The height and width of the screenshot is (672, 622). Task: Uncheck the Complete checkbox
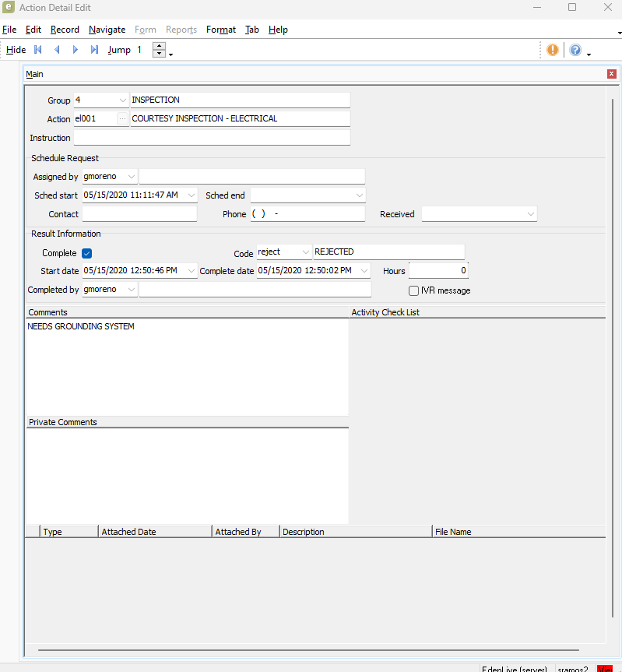tap(87, 253)
